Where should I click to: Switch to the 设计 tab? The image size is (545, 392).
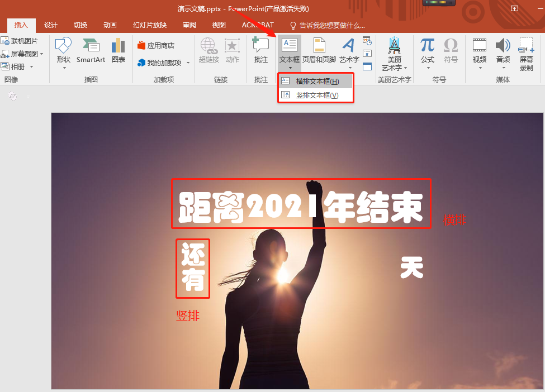pos(51,25)
